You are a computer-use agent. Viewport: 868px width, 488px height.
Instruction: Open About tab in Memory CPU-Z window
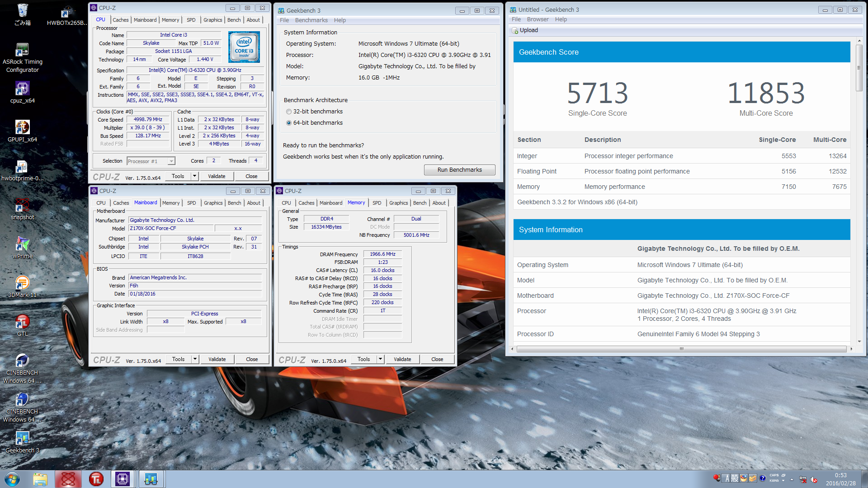pos(439,203)
